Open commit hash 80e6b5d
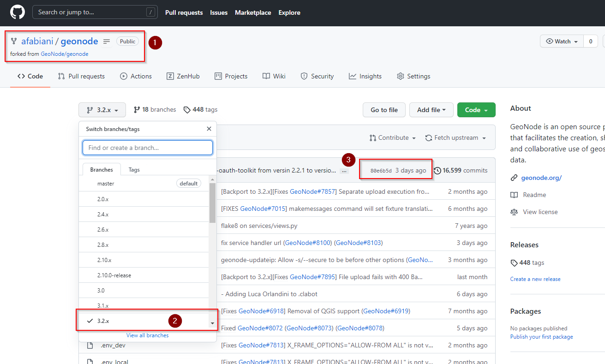 (x=381, y=171)
